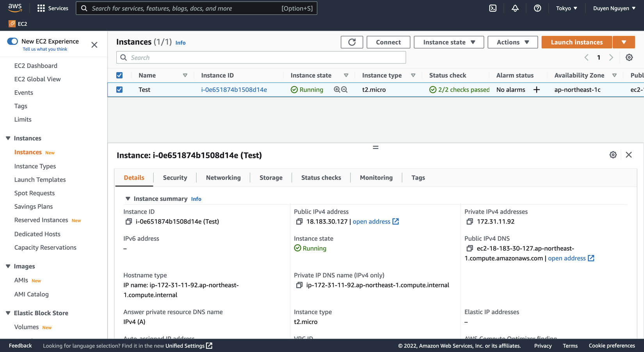Open table preferences gear icon
This screenshot has height=352, width=644.
629,57
